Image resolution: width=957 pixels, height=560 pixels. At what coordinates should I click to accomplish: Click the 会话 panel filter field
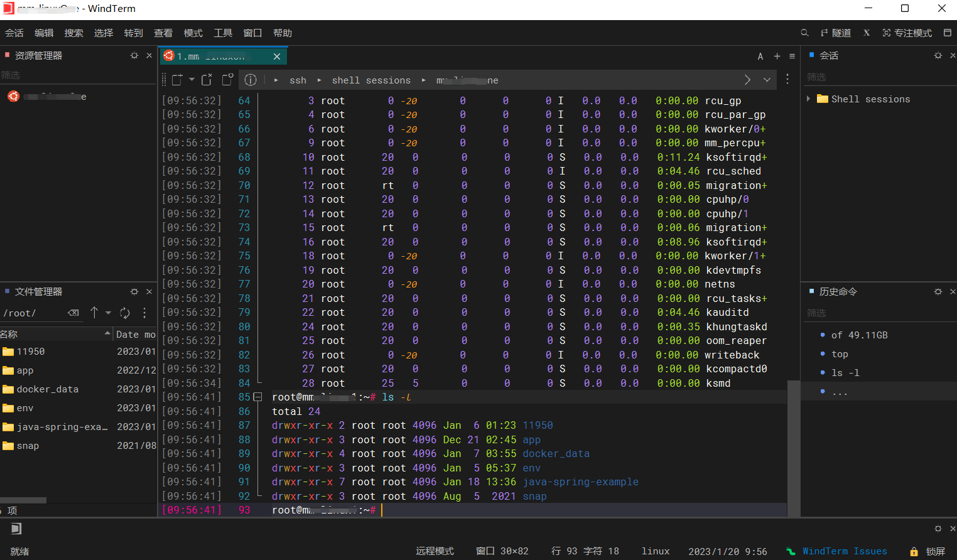click(x=879, y=77)
